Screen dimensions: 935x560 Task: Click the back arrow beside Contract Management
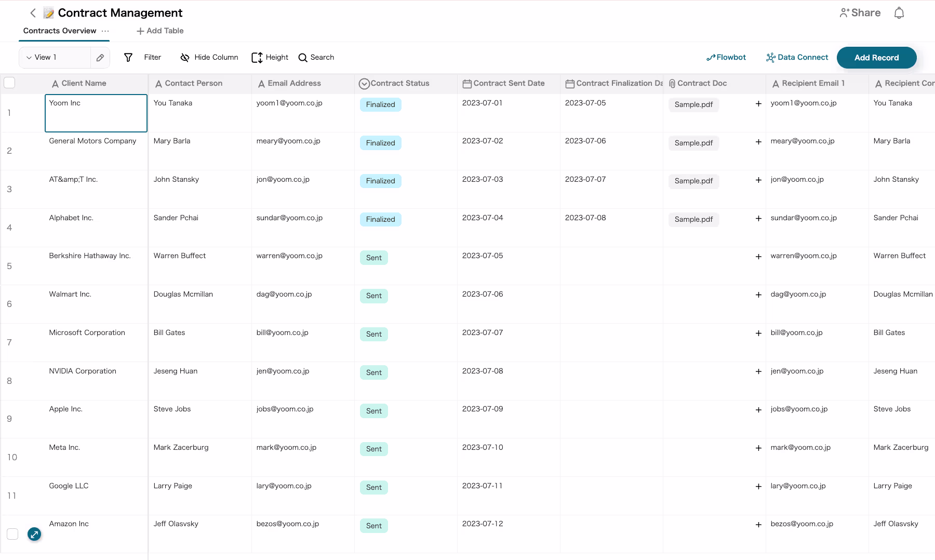[33, 13]
